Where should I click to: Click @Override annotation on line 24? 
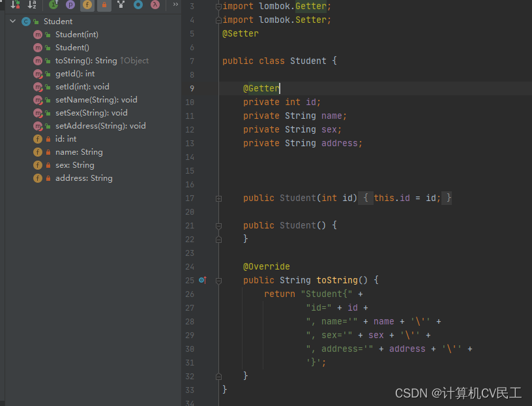click(x=267, y=266)
